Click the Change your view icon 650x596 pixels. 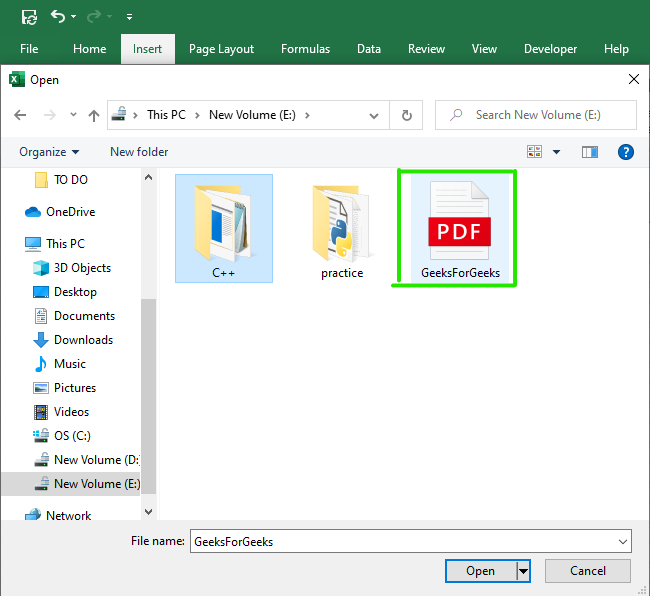click(534, 152)
